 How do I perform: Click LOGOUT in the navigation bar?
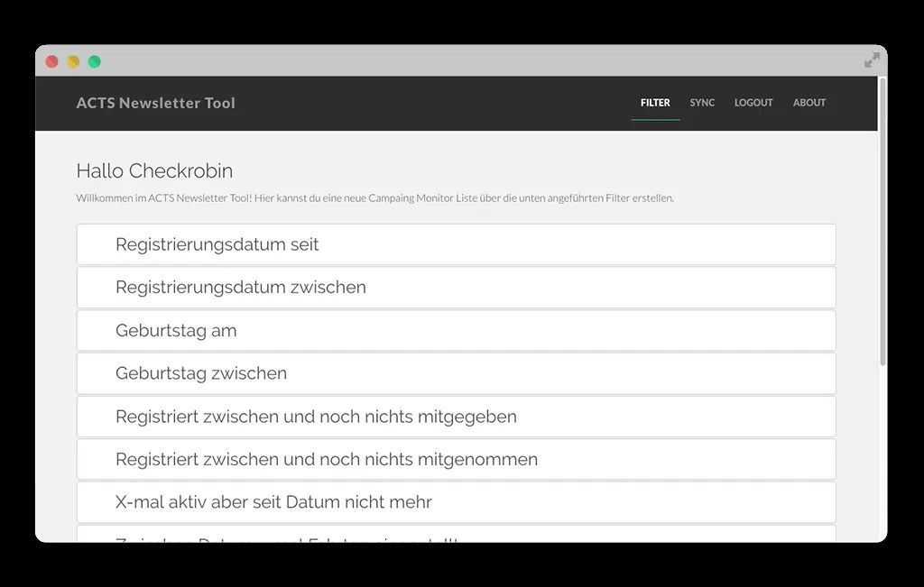(753, 103)
